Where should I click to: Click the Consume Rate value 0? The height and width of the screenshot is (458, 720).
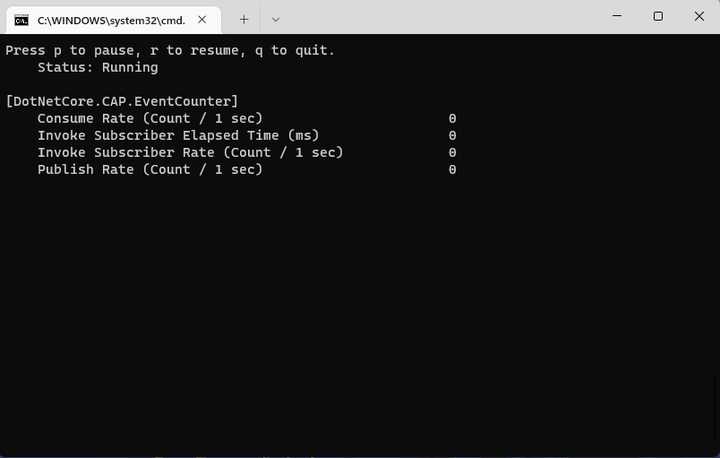click(x=452, y=118)
